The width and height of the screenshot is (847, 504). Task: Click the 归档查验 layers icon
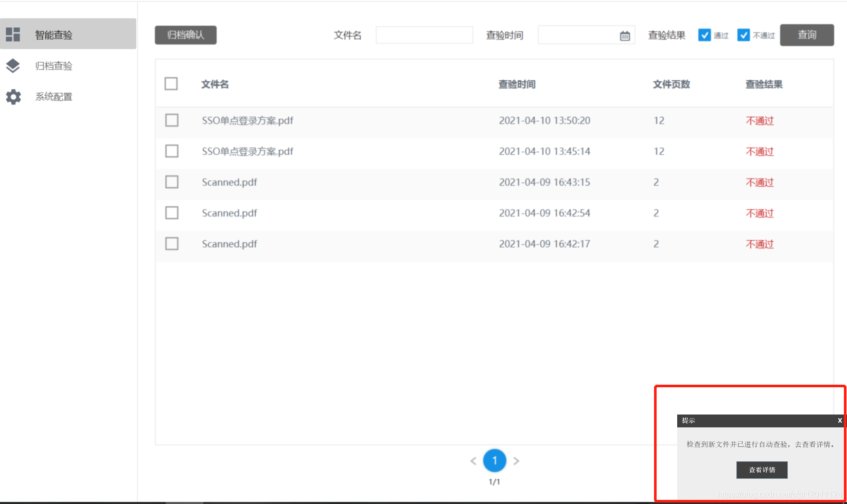pos(13,65)
